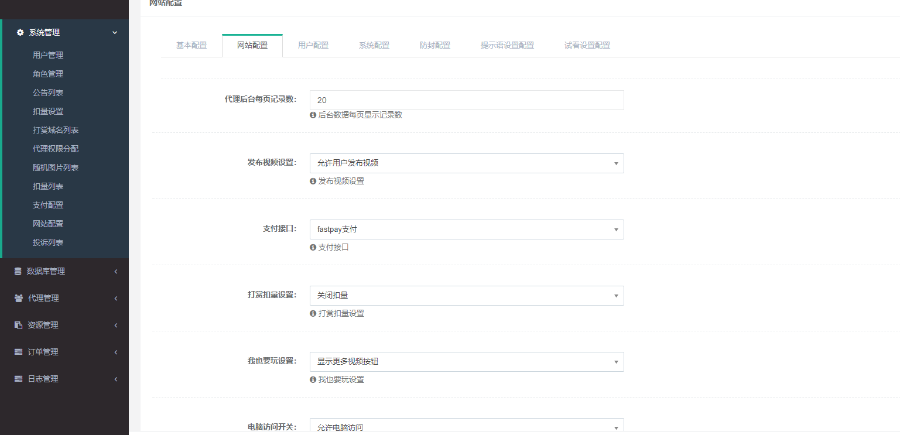Screen dimensions: 900x435
Task: Switch to the 基本配置 tab
Action: click(191, 46)
